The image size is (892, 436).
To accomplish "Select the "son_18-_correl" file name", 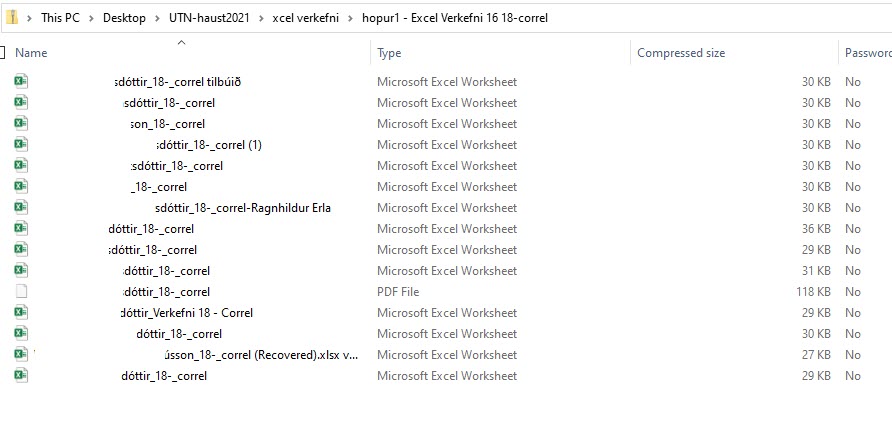I will tap(168, 124).
